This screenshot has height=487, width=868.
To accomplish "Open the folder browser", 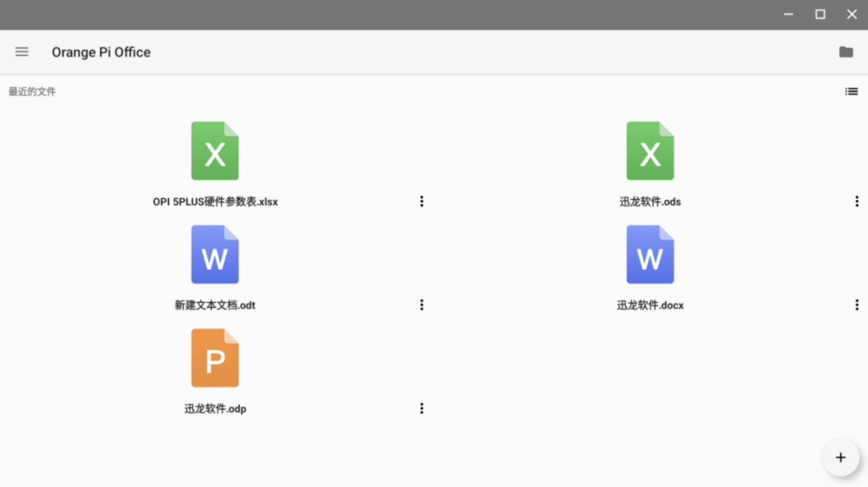I will [847, 52].
